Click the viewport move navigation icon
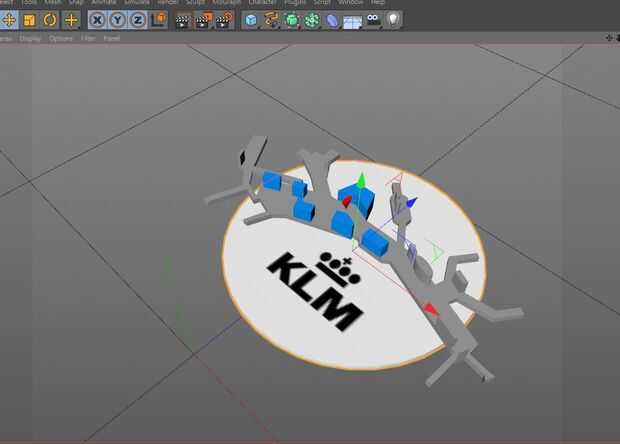Image resolution: width=620 pixels, height=444 pixels. click(x=609, y=38)
